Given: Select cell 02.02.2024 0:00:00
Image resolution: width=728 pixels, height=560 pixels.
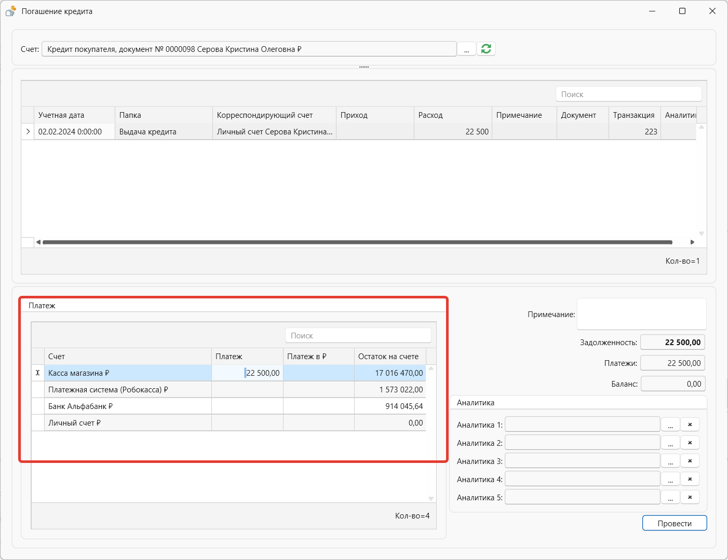Looking at the screenshot, I should pyautogui.click(x=75, y=131).
